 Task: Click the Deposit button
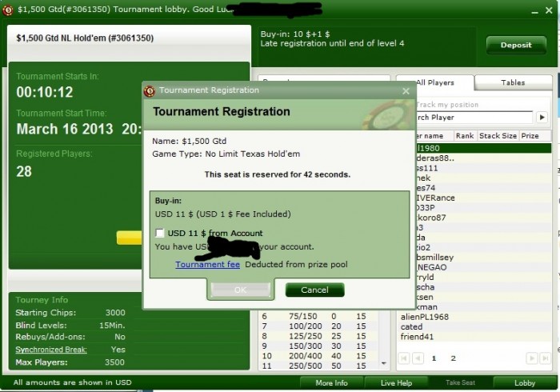point(516,45)
